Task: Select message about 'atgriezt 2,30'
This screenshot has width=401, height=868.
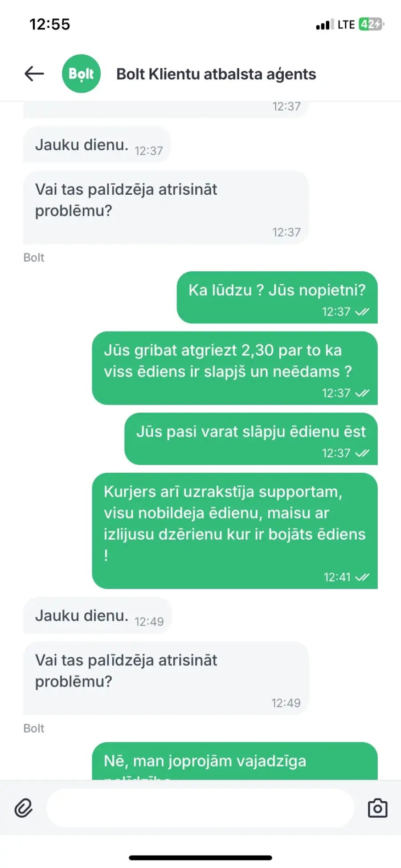Action: [x=235, y=368]
